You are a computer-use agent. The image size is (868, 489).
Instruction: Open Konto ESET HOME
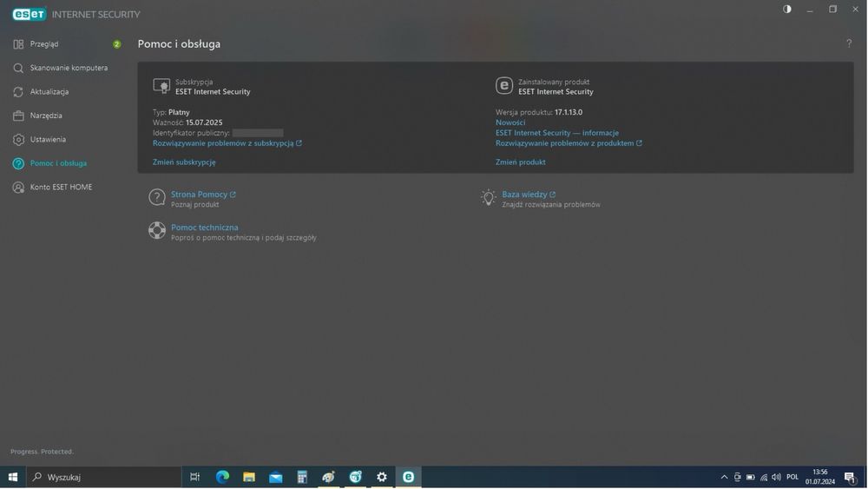61,188
